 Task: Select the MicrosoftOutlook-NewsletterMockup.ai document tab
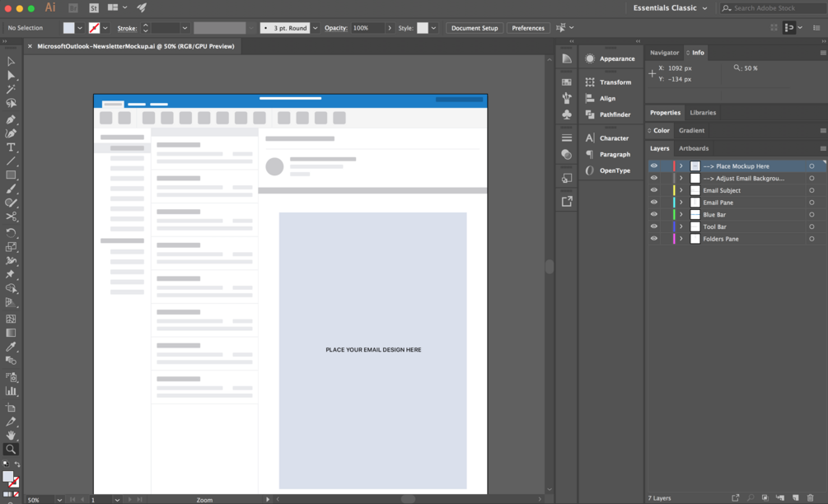pyautogui.click(x=136, y=46)
